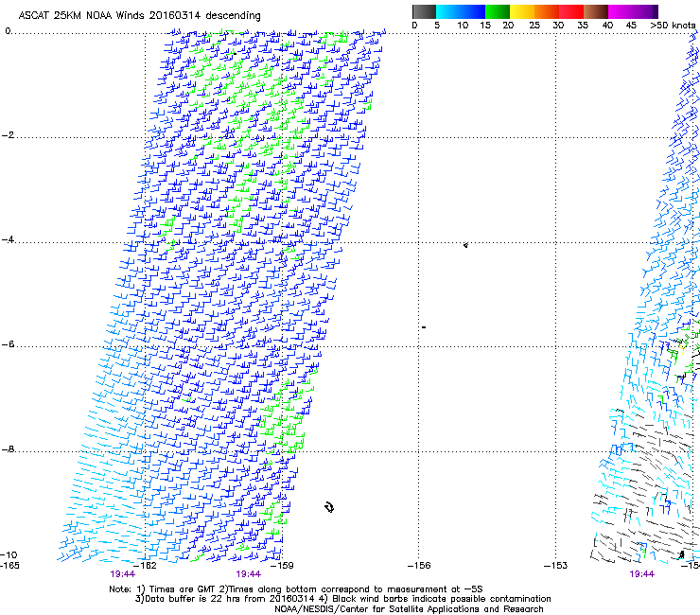Click the '35' legend scale label
This screenshot has width=700, height=615.
click(x=583, y=26)
